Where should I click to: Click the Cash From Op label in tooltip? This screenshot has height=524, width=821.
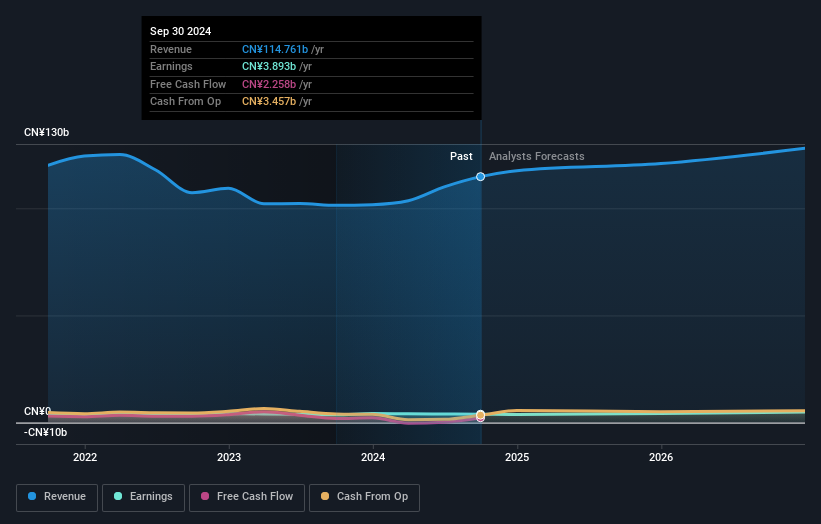(185, 102)
